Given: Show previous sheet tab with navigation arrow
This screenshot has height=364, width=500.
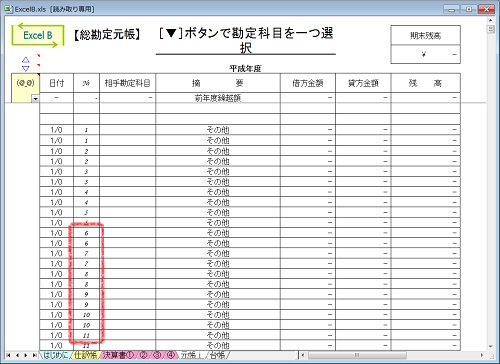Looking at the screenshot, I should click(17, 355).
